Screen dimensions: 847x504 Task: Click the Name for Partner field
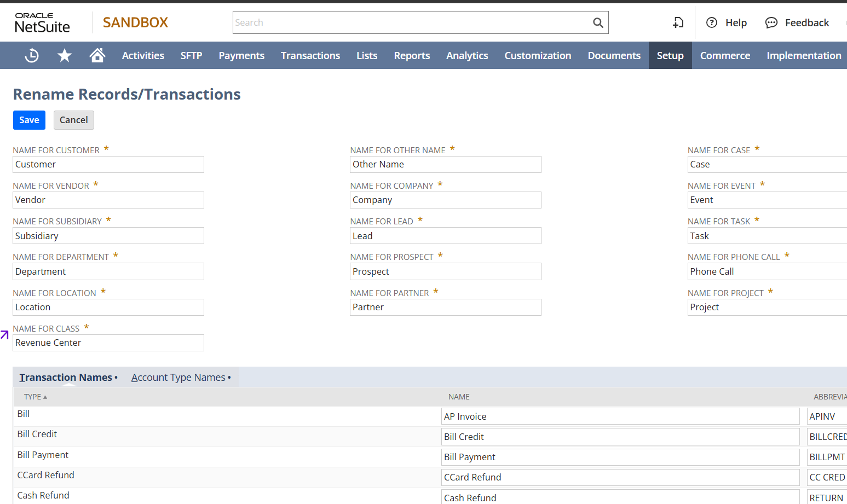tap(445, 307)
